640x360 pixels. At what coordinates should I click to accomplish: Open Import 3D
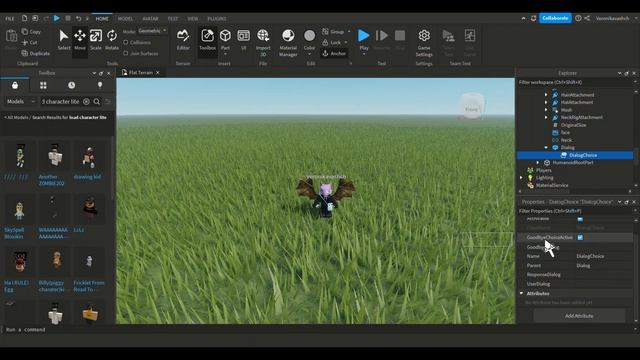pyautogui.click(x=263, y=42)
